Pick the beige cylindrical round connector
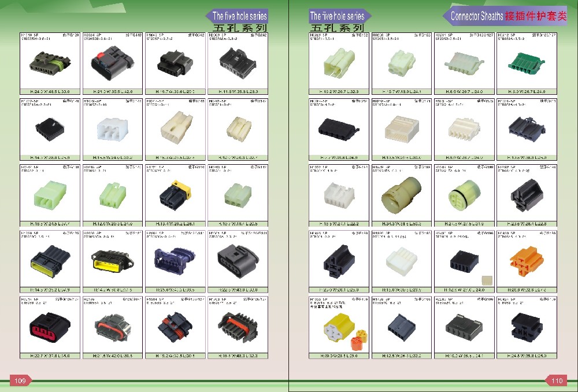The image size is (578, 392). click(x=401, y=195)
